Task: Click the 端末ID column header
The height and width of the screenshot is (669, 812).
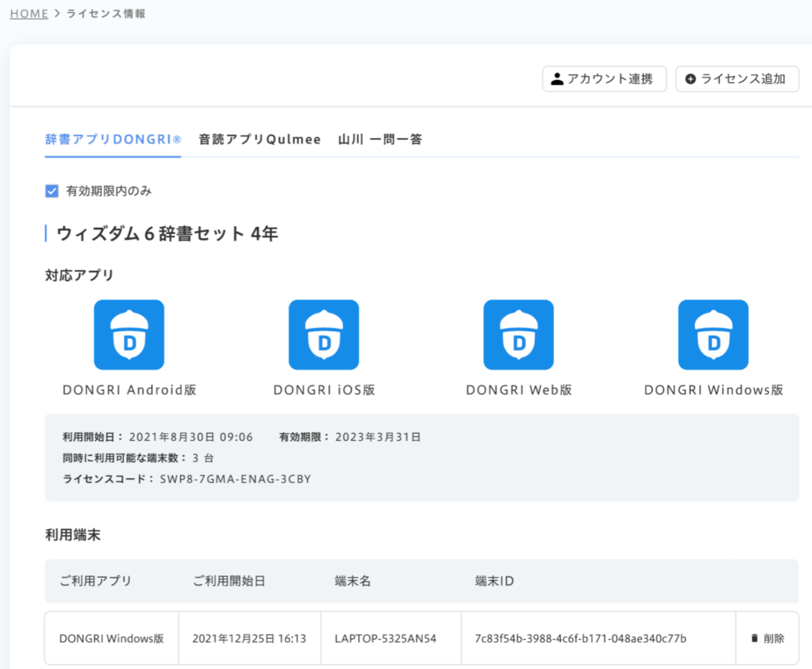Action: 494,581
